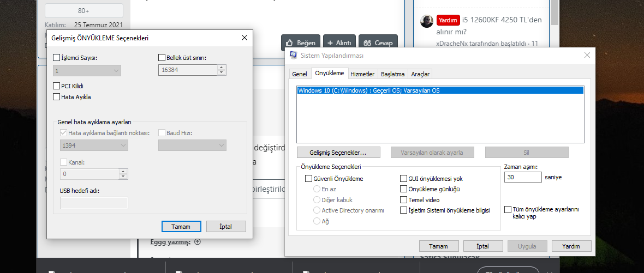This screenshot has width=644, height=273.
Task: Enable the Temel video checkbox
Action: point(403,200)
